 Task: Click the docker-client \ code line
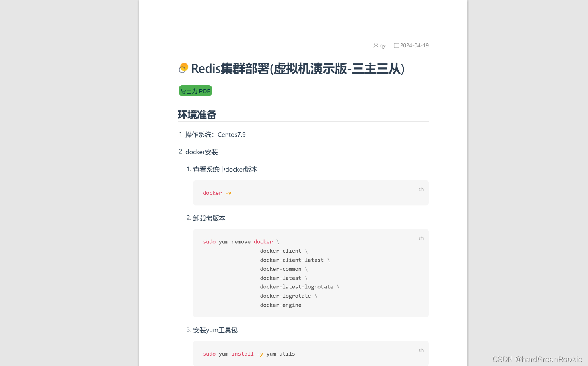[284, 251]
